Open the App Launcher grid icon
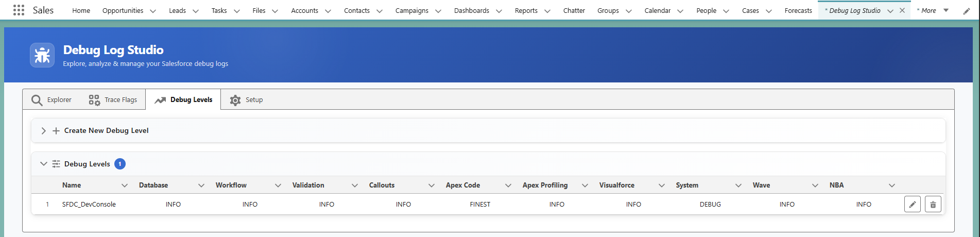The image size is (980, 237). (19, 10)
